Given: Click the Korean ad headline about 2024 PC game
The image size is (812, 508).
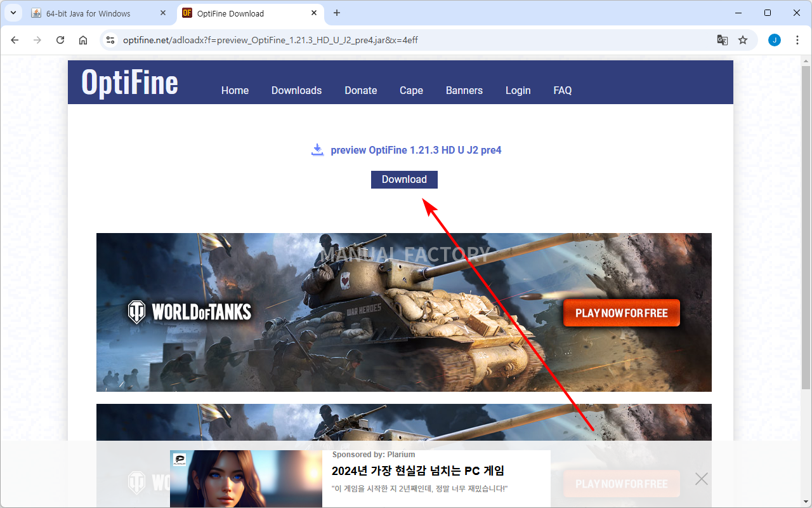Looking at the screenshot, I should click(x=418, y=471).
